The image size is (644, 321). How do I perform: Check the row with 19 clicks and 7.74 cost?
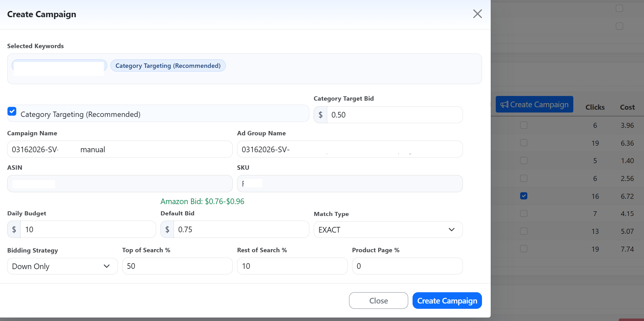pyautogui.click(x=524, y=249)
